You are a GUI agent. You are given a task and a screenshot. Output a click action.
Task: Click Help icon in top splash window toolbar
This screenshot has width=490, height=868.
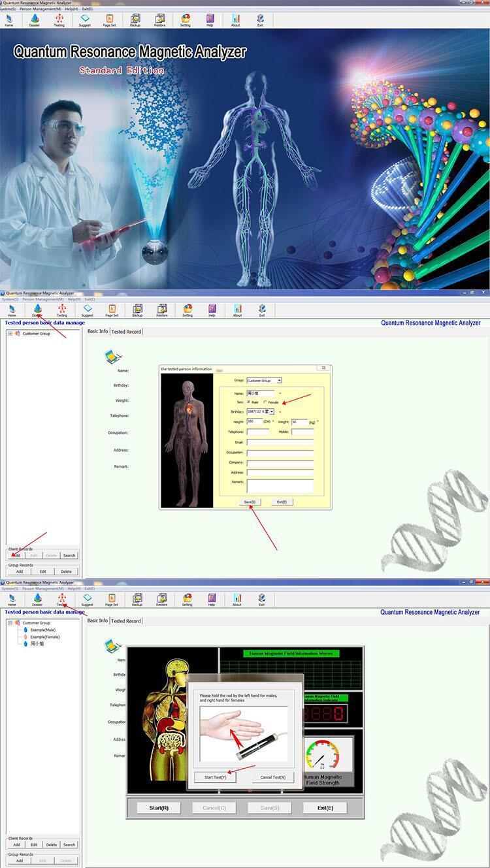pos(210,19)
